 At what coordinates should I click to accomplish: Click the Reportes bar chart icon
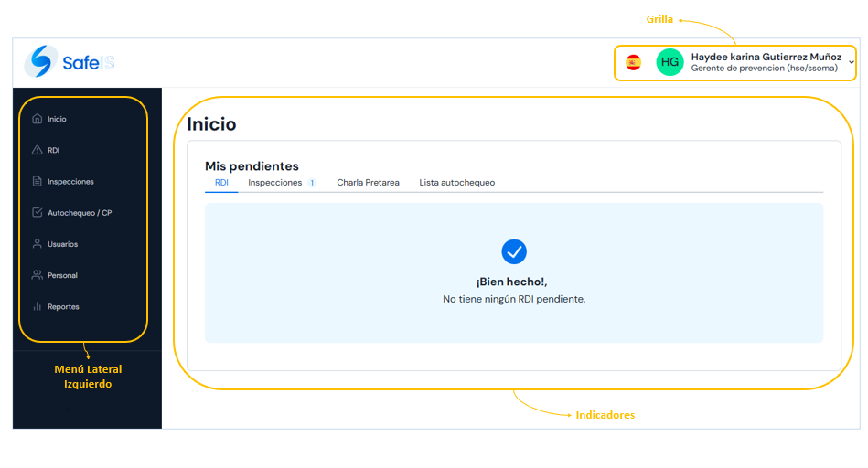38,306
